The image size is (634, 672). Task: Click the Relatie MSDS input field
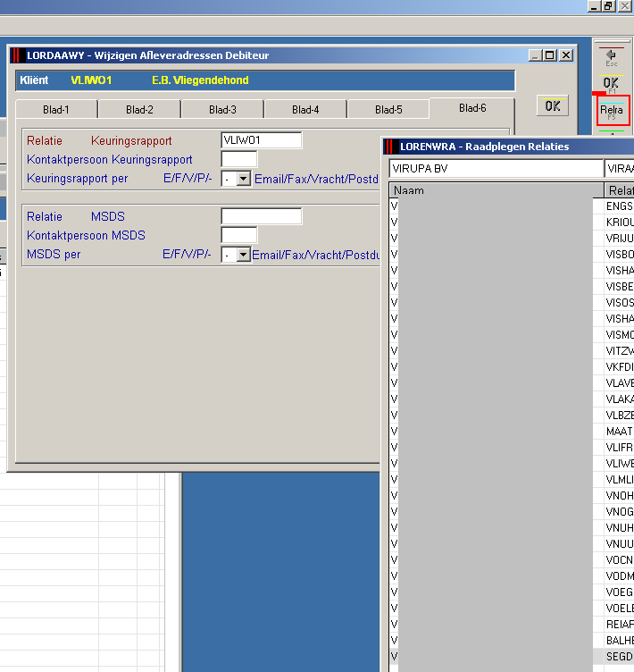(262, 216)
